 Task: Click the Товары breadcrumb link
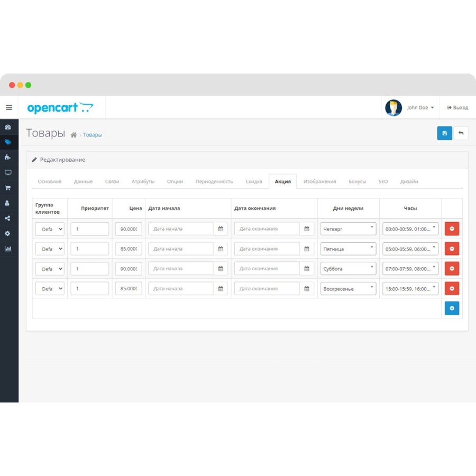[x=93, y=135]
